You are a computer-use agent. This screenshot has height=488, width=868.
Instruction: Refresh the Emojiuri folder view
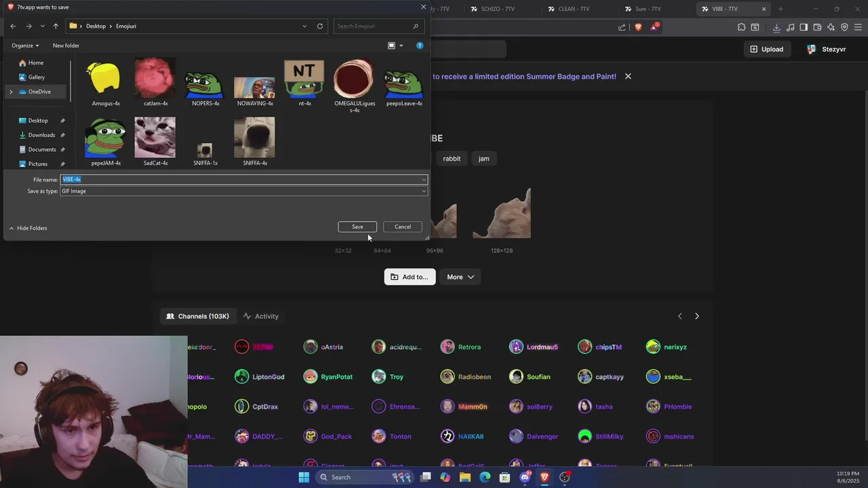pyautogui.click(x=320, y=26)
